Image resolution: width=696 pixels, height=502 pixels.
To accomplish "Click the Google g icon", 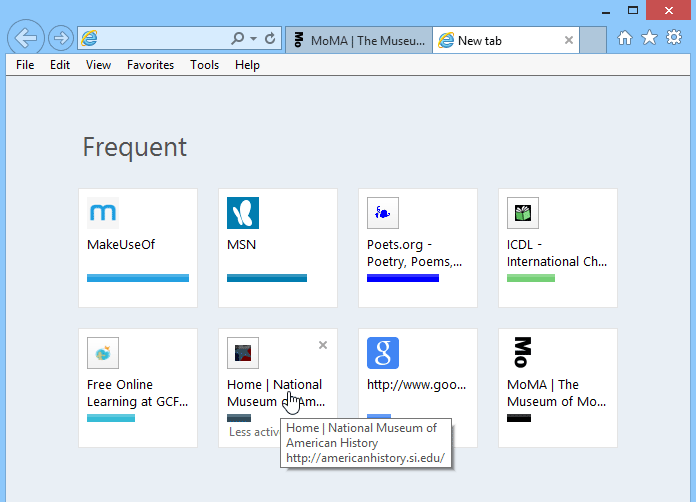I will point(383,353).
